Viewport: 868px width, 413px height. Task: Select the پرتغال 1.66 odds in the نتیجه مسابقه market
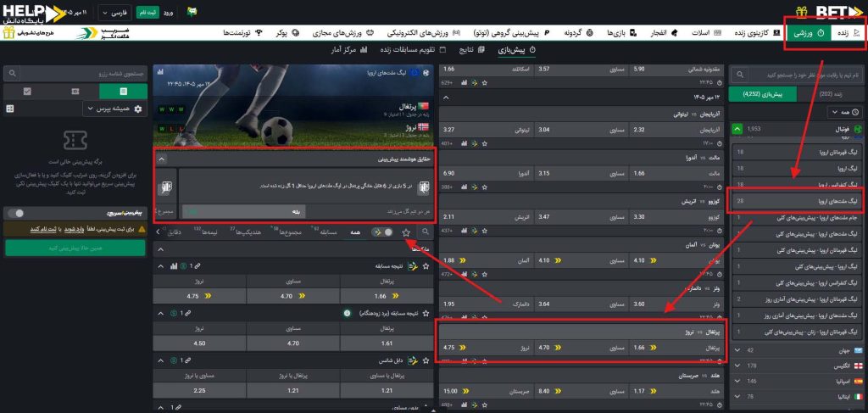[x=387, y=296]
